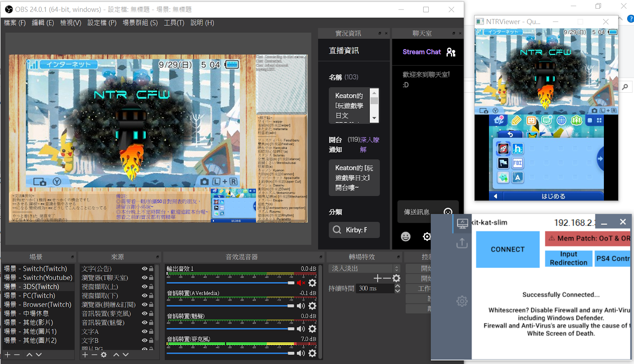Click the Input Redirection button
This screenshot has width=634, height=364.
tap(569, 259)
